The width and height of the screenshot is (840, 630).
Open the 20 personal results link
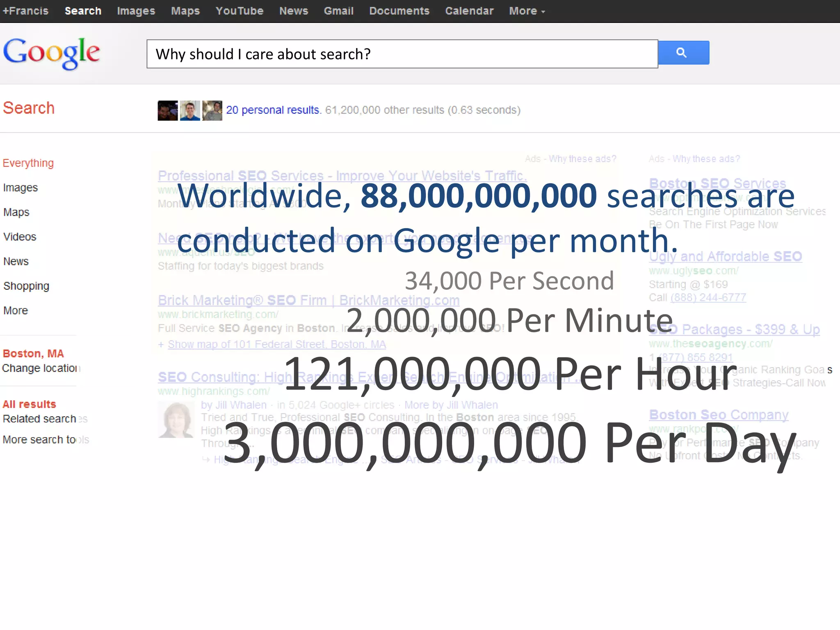[273, 110]
